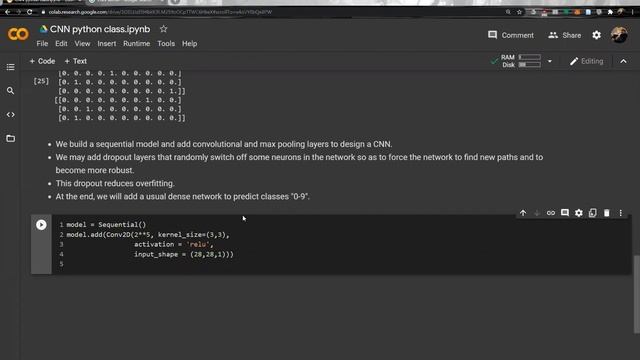640x360 pixels.
Task: Reload the browser page
Action: (x=29, y=12)
